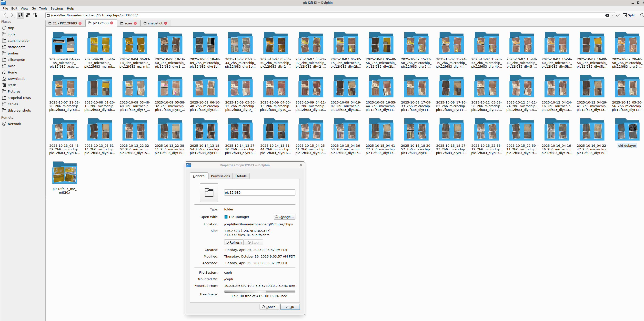This screenshot has height=321, width=644.
Task: Expand location history dropdown arrow
Action: tap(612, 15)
